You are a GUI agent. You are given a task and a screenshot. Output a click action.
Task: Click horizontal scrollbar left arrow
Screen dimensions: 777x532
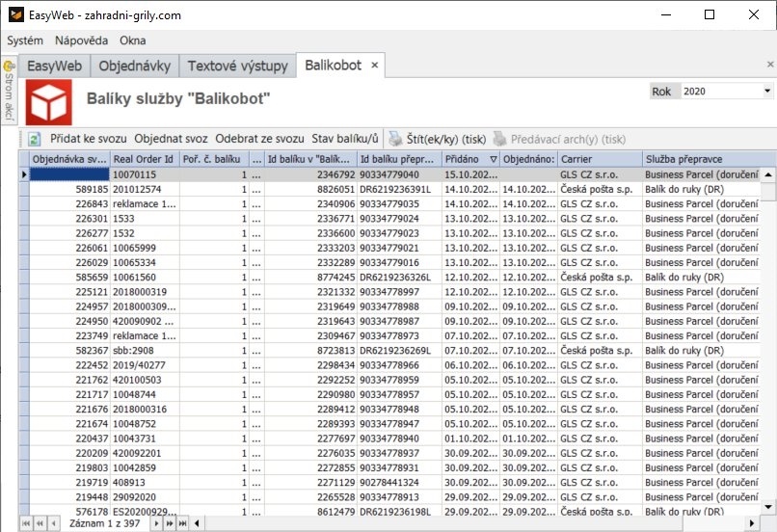(197, 523)
